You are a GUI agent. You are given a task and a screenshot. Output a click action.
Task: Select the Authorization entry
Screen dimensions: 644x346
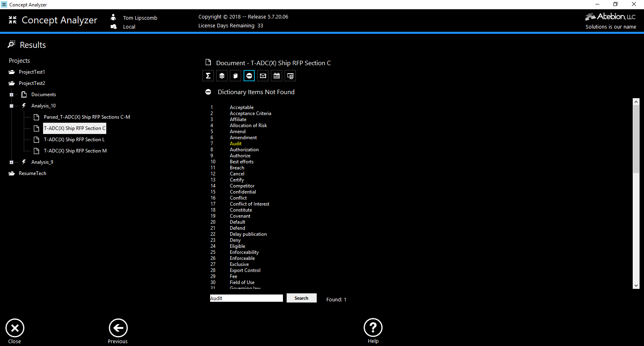pyautogui.click(x=244, y=150)
